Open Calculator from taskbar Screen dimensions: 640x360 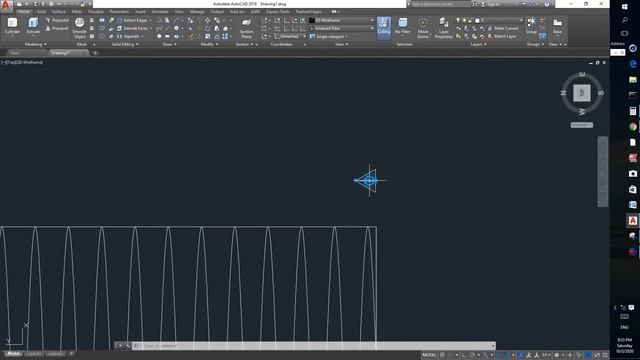click(633, 111)
